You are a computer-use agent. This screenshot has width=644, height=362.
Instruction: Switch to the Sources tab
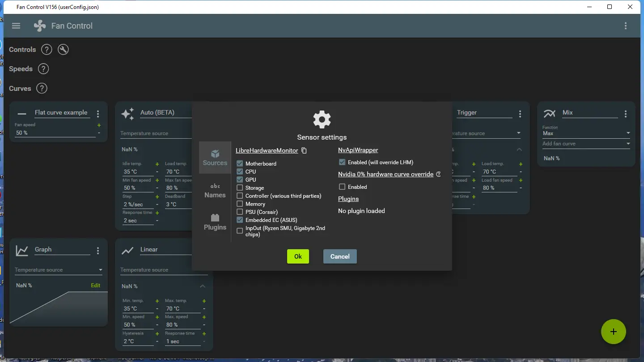tap(215, 158)
